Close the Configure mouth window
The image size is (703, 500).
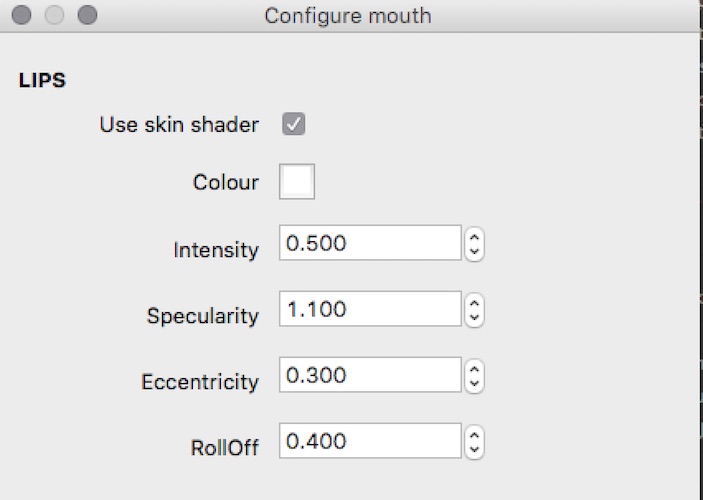(22, 16)
